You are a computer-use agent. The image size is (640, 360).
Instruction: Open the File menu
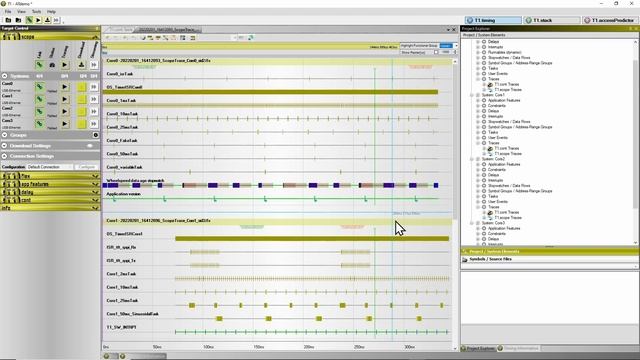pos(8,12)
